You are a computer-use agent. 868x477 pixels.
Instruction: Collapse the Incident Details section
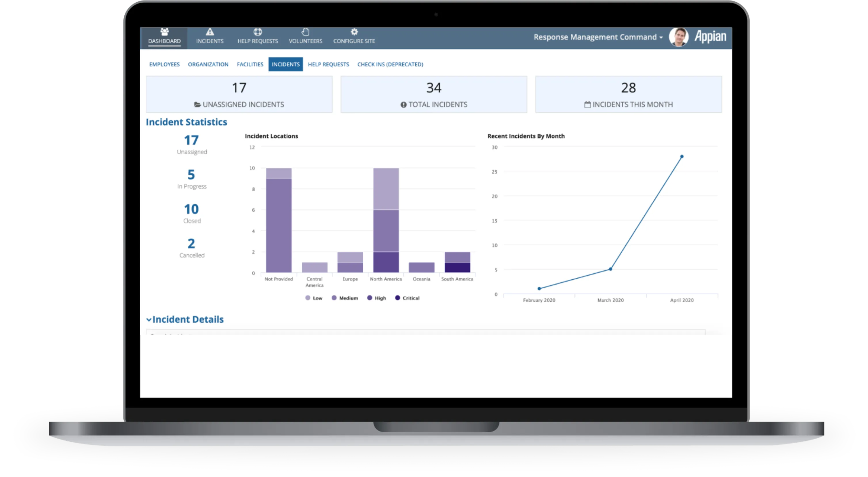(x=149, y=319)
